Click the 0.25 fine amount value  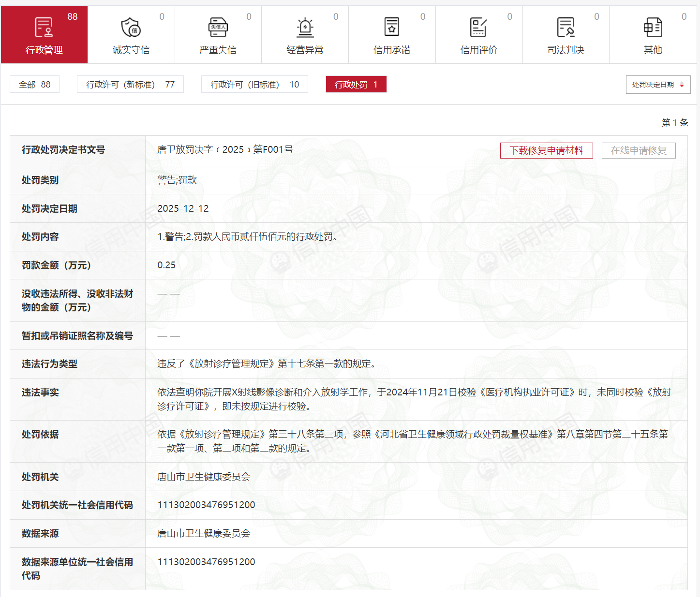[166, 265]
